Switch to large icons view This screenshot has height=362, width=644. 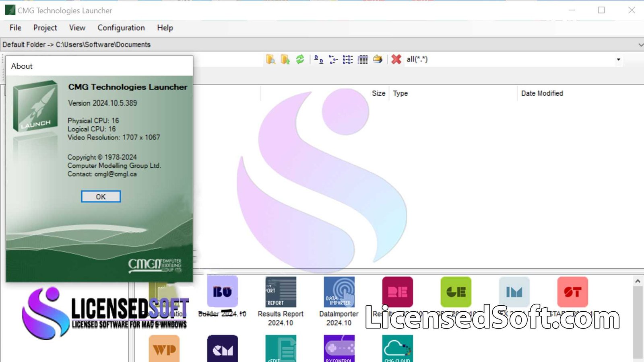click(319, 60)
